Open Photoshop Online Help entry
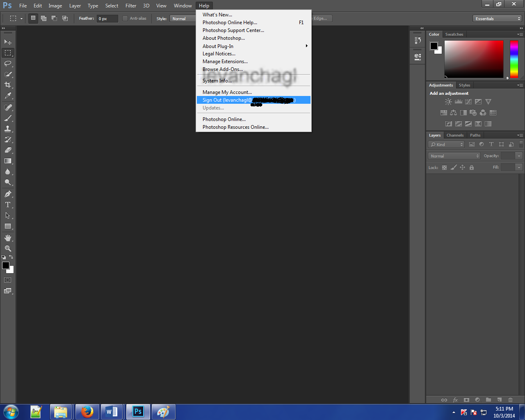Image resolution: width=525 pixels, height=420 pixels. (254, 23)
